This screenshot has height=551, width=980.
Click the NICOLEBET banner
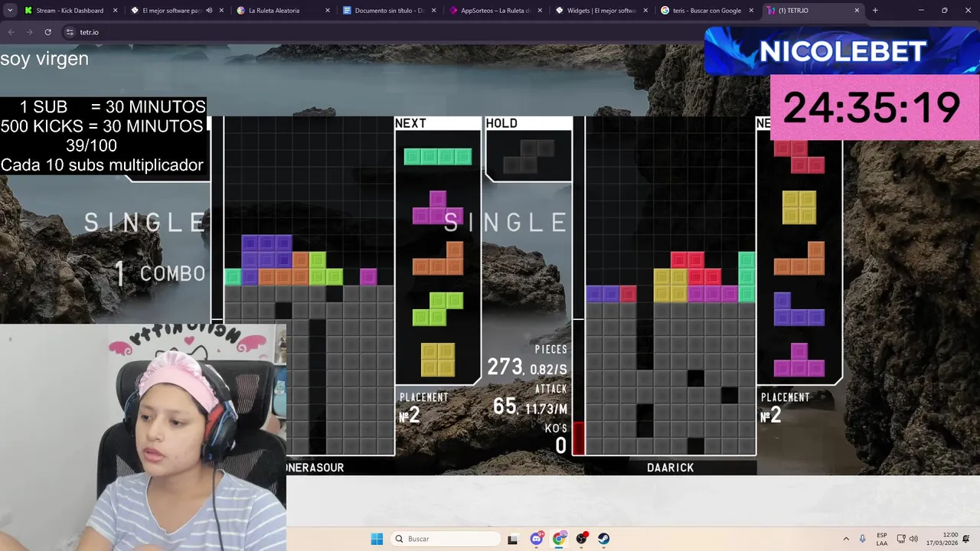coord(841,51)
